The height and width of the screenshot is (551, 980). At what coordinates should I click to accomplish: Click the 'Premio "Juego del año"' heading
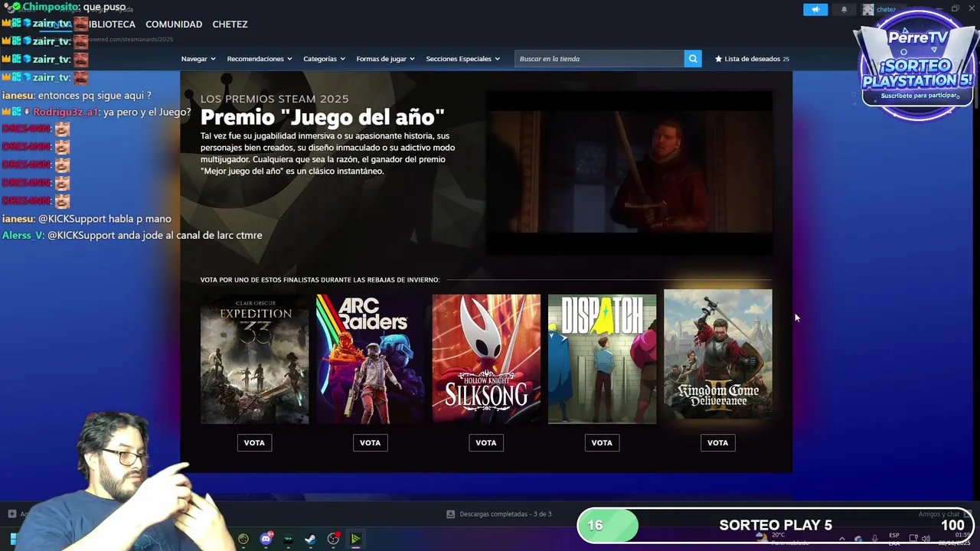(x=322, y=117)
